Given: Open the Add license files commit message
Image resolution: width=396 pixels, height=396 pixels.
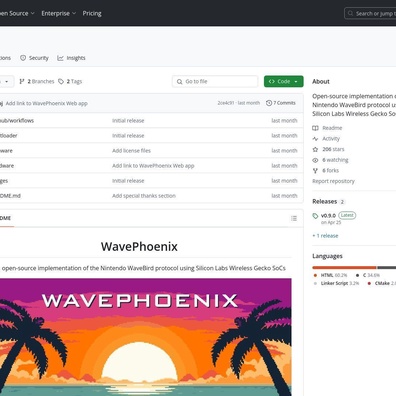Looking at the screenshot, I should [131, 151].
